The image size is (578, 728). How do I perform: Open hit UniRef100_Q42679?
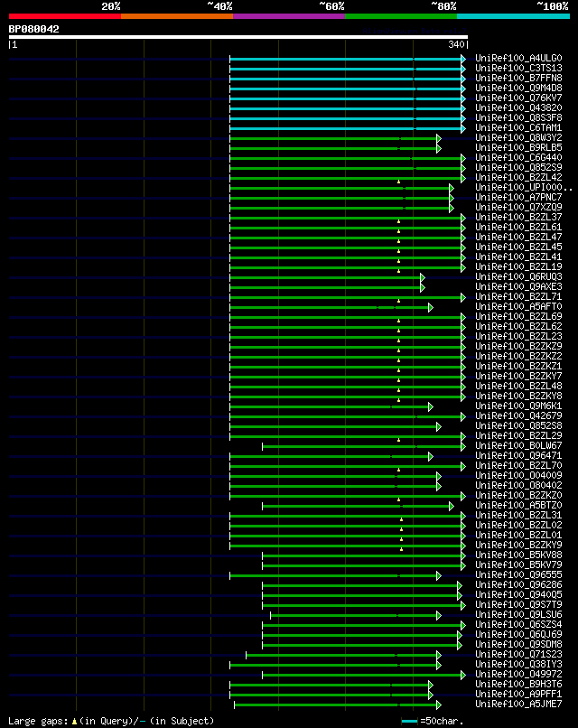[518, 415]
